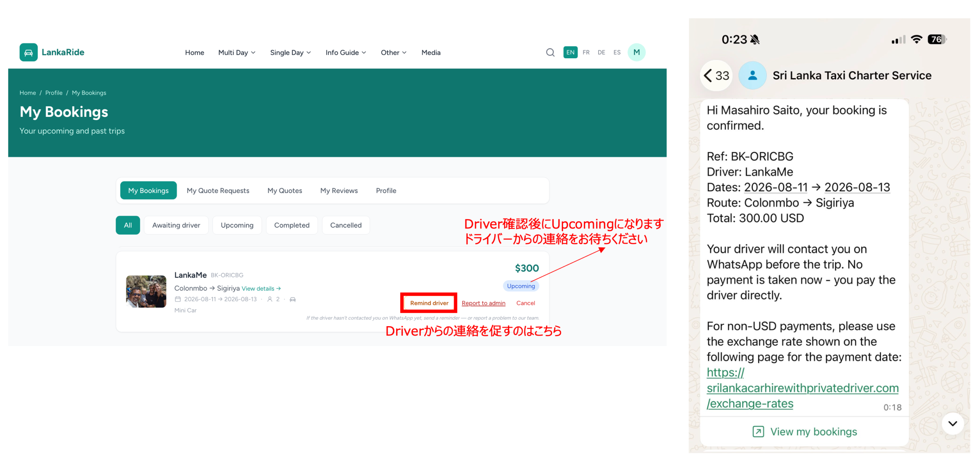The height and width of the screenshot is (466, 980).
Task: Click the Remind driver button
Action: coord(429,303)
